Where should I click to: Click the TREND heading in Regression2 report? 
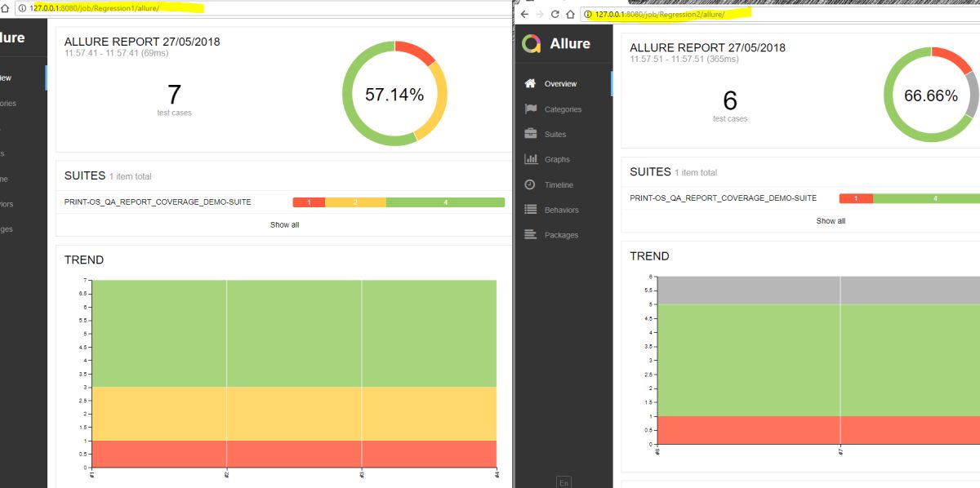click(649, 255)
